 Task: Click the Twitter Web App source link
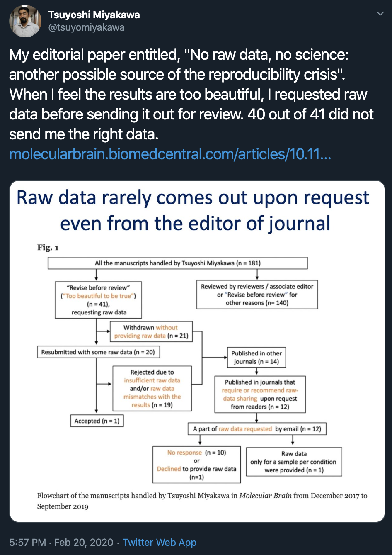tap(160, 543)
